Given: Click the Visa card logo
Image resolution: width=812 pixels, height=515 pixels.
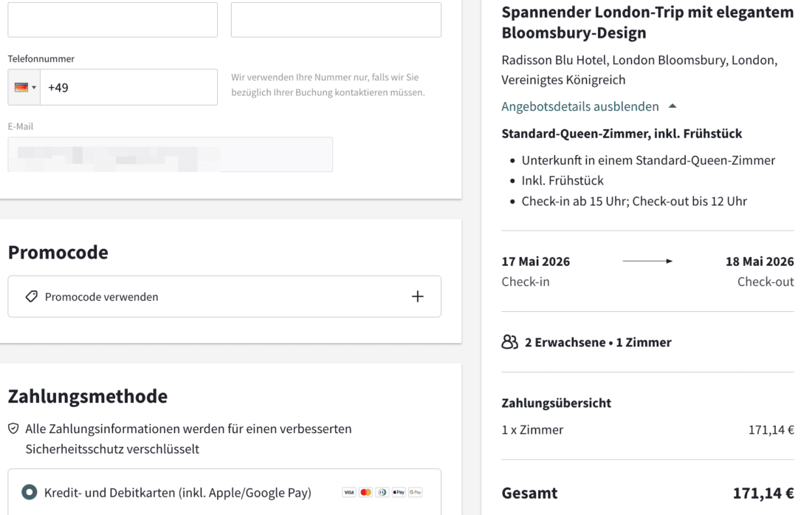Looking at the screenshot, I should [349, 492].
